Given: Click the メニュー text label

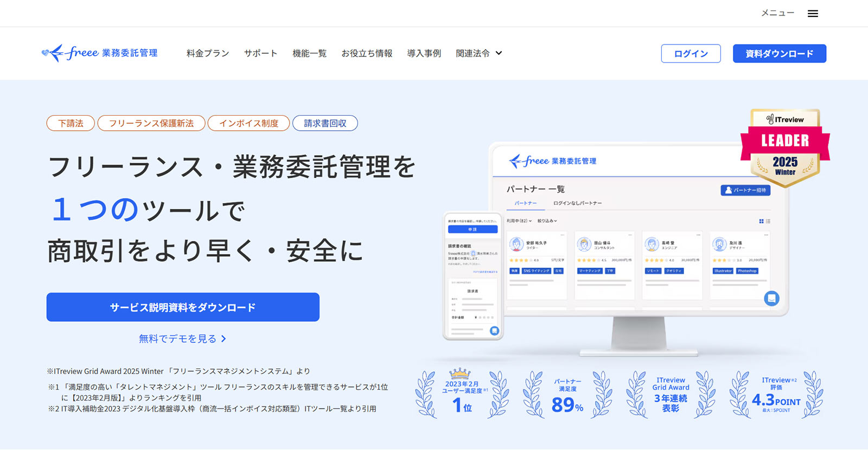Looking at the screenshot, I should coord(777,13).
